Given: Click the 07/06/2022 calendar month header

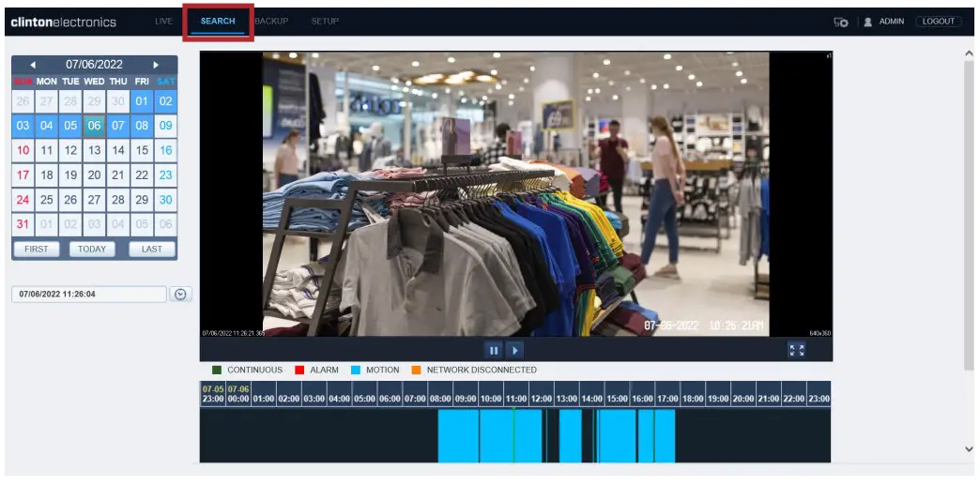Looking at the screenshot, I should pos(95,65).
